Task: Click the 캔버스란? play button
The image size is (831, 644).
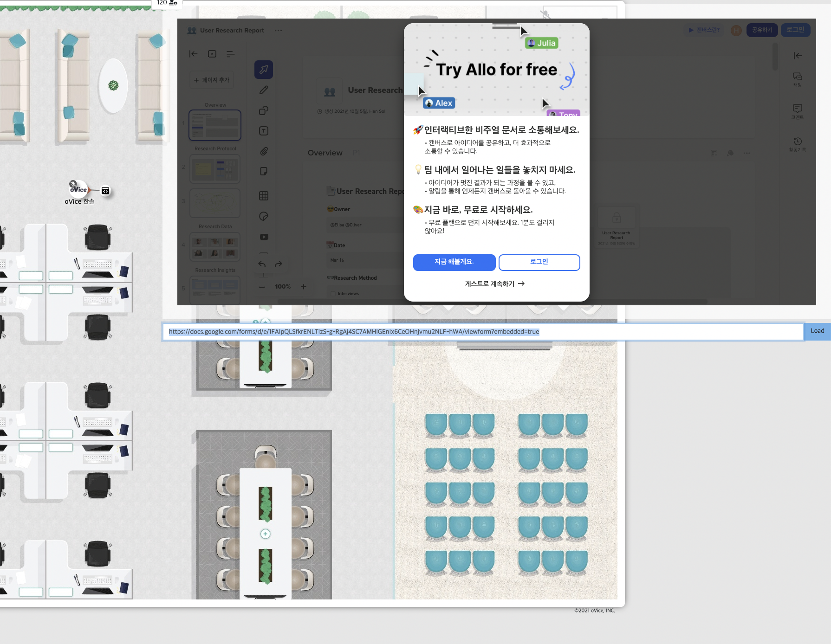Action: (704, 30)
